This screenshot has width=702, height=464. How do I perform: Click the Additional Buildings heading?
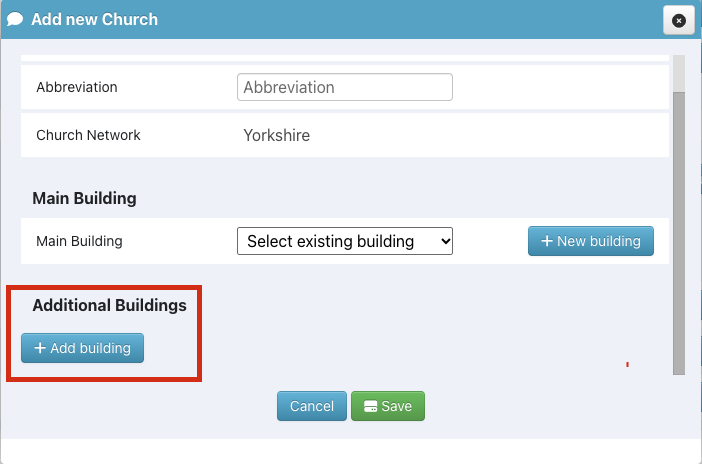[x=109, y=305]
